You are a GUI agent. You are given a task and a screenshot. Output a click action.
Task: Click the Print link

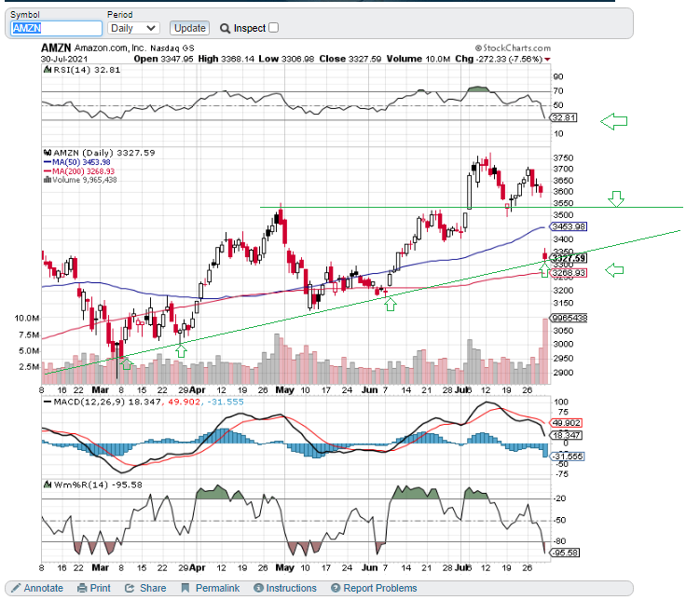[x=100, y=588]
